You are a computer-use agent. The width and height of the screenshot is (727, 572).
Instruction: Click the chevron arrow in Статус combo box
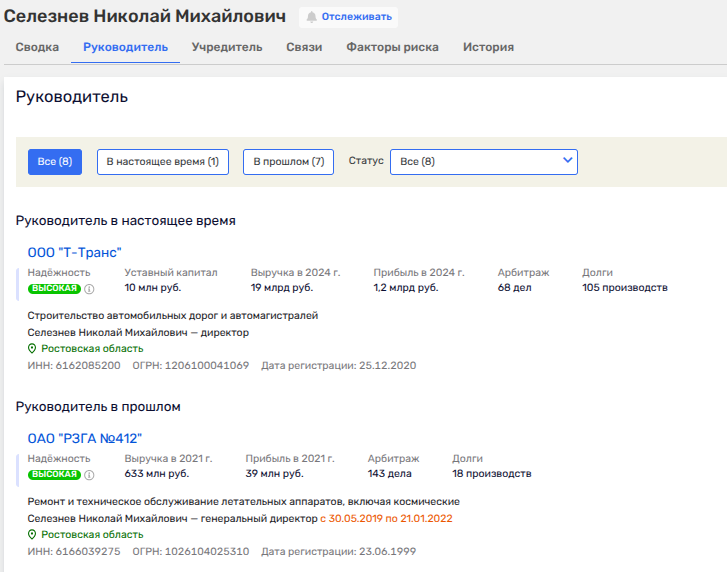tap(567, 161)
